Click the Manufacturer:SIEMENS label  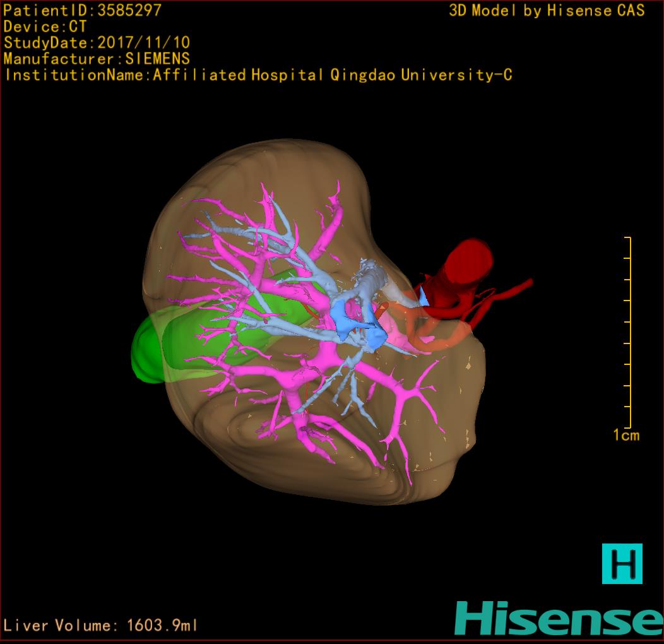97,59
